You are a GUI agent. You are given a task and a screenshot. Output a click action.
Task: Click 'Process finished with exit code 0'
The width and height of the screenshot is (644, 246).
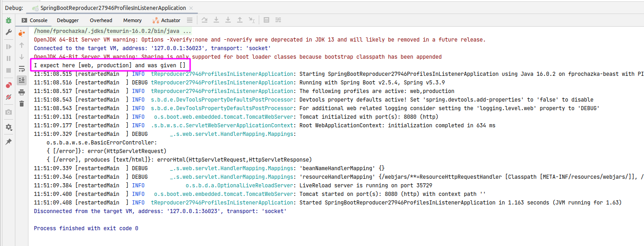click(86, 228)
